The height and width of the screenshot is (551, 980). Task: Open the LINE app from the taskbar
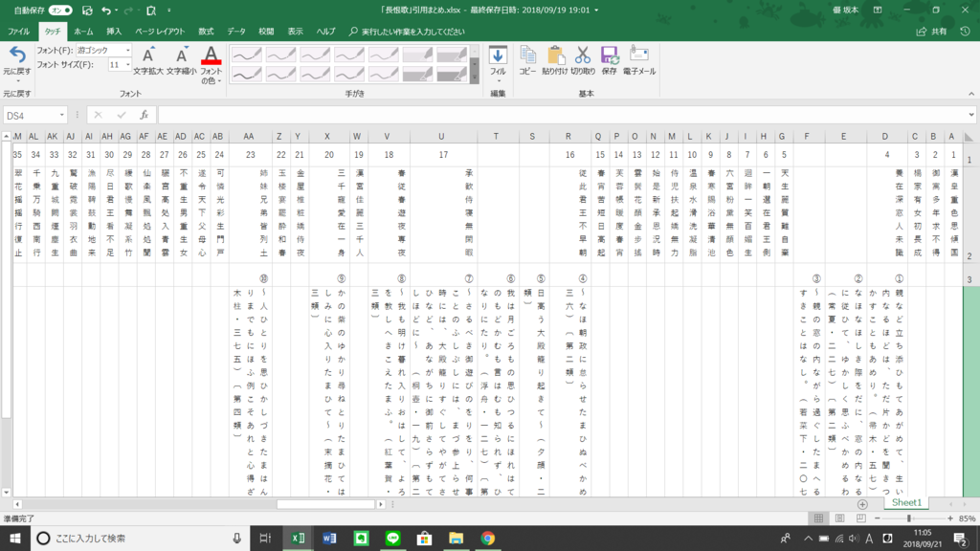(392, 538)
